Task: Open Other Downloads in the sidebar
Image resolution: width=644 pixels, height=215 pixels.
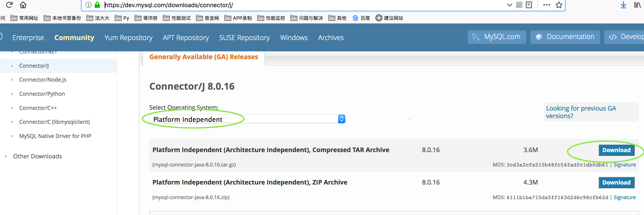Action: [37, 156]
